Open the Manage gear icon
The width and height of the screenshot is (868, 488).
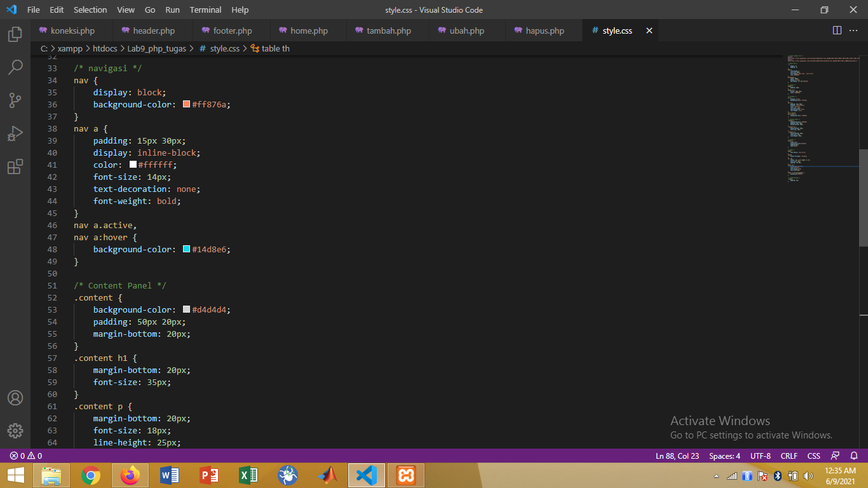pos(15,431)
